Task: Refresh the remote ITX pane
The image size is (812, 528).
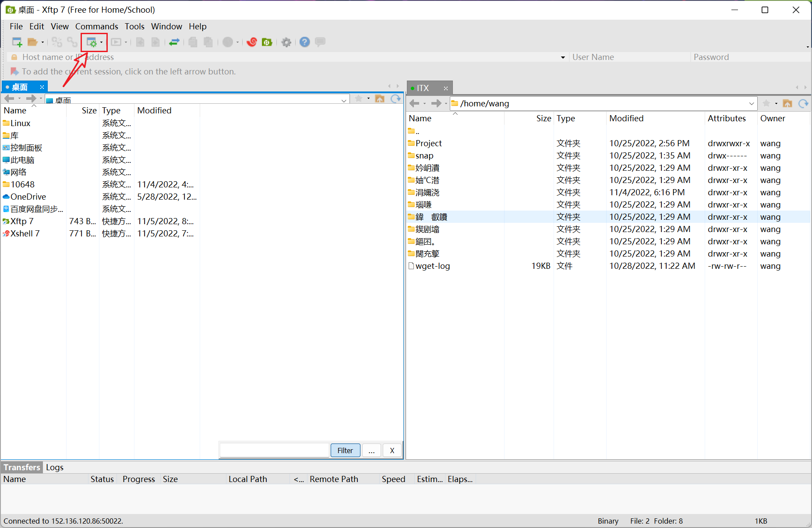Action: [803, 103]
